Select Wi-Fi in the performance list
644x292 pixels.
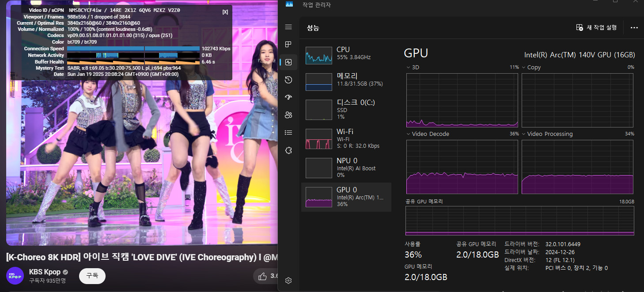tap(346, 139)
